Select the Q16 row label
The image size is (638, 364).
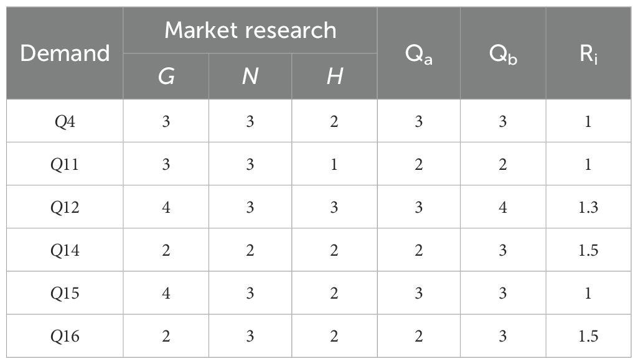65,336
